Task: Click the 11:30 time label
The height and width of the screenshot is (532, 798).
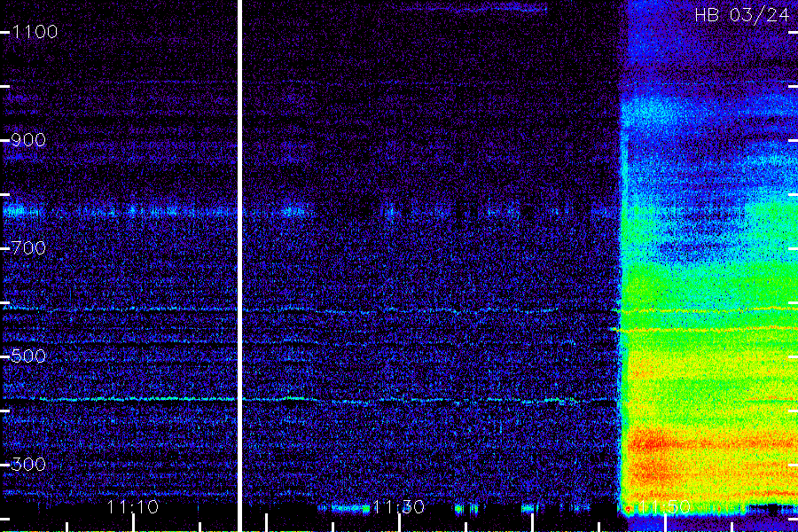Action: (398, 507)
